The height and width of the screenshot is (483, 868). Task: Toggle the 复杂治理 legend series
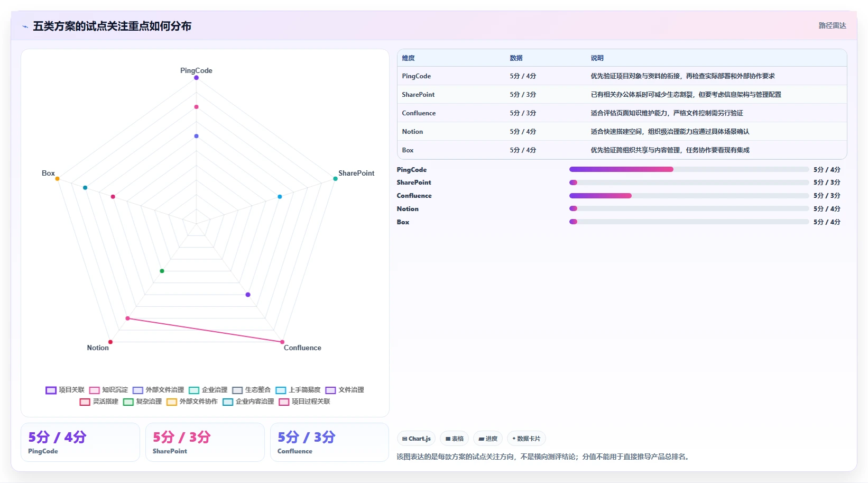(142, 402)
